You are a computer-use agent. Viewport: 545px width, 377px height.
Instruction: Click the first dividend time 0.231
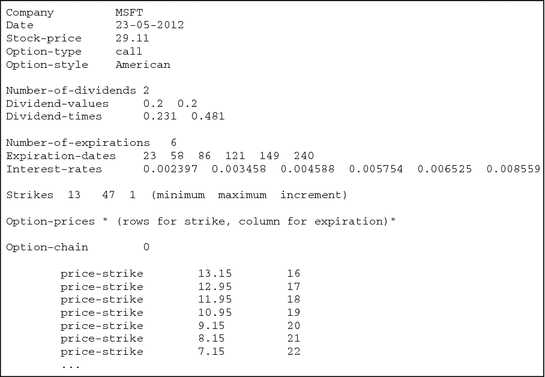point(160,116)
